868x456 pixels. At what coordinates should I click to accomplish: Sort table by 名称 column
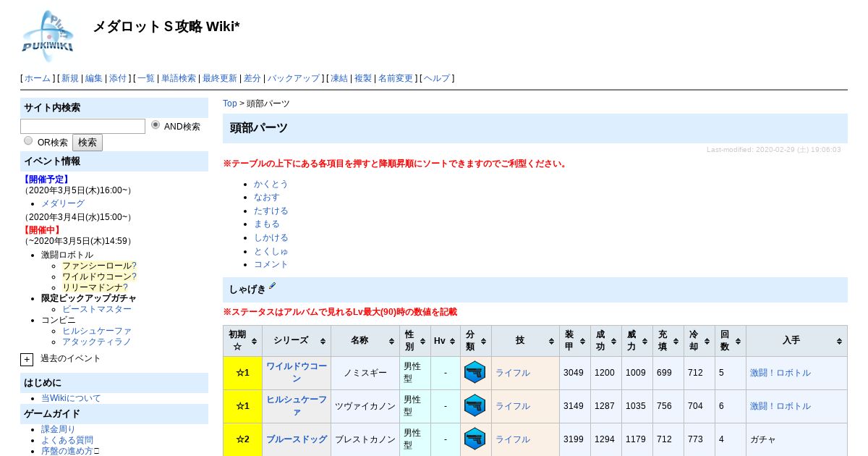point(365,341)
